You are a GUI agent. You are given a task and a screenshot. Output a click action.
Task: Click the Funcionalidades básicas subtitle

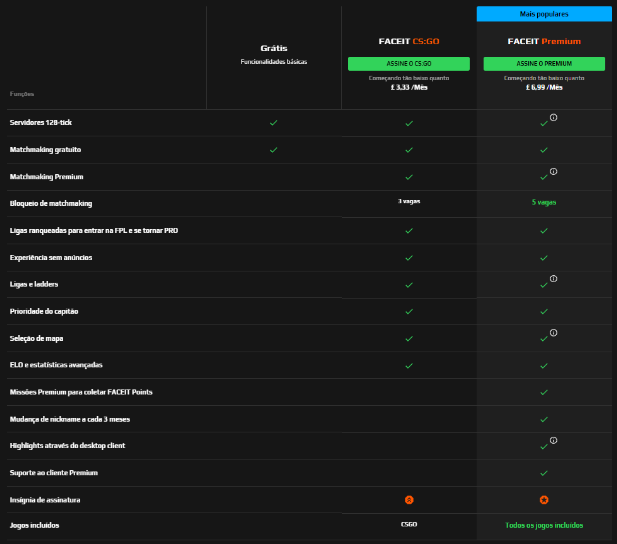274,62
